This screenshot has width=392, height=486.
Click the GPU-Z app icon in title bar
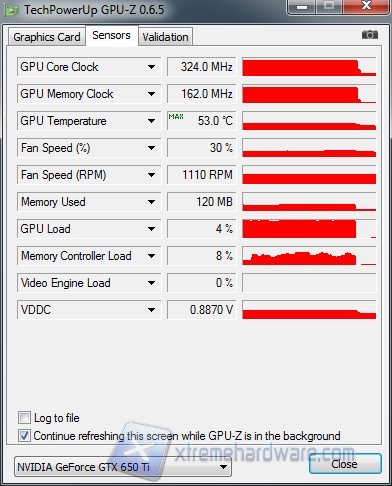coord(11,10)
